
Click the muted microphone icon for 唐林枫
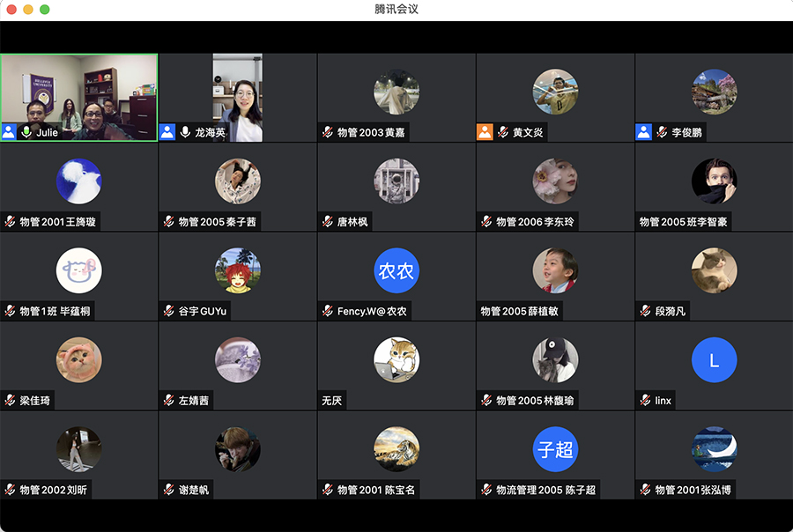pos(327,222)
